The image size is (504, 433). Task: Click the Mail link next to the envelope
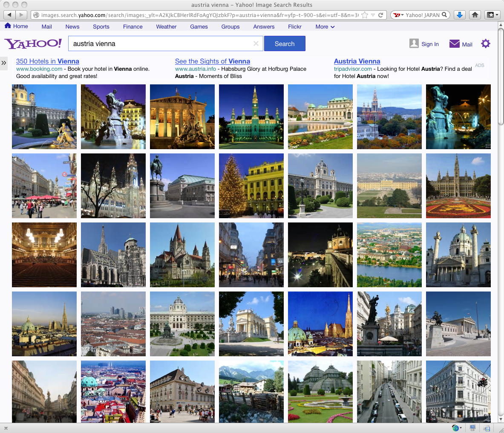tap(467, 44)
